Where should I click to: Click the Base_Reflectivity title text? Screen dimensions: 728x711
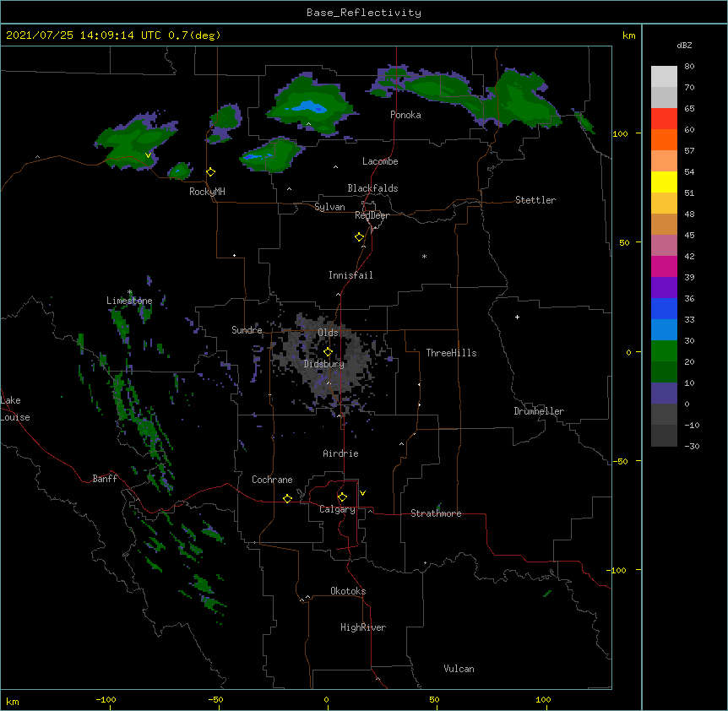[x=363, y=13]
